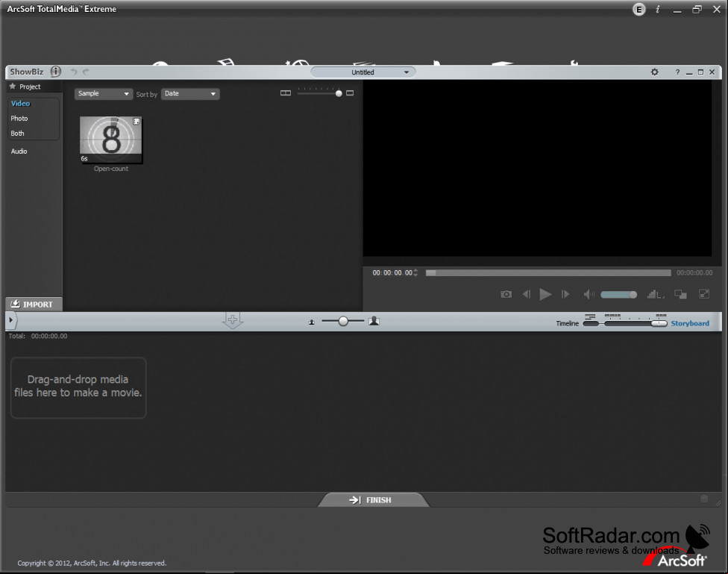Play the preview video
This screenshot has height=574, width=728.
545,294
